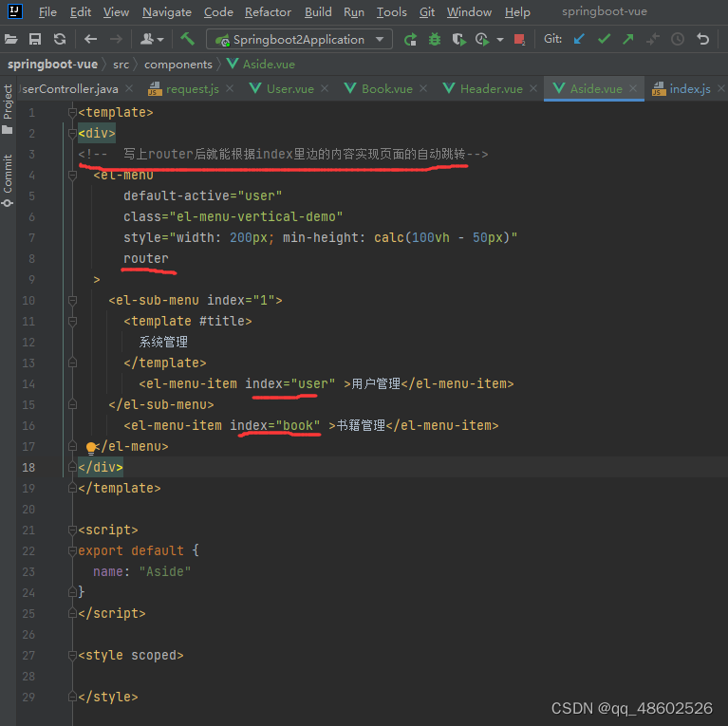Click the Git compare/merge disabled icon
The image size is (728, 726).
(653, 40)
